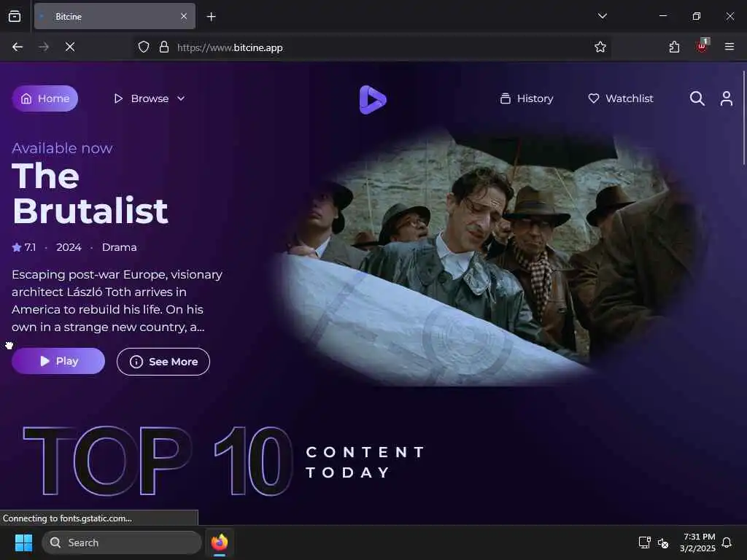Screen dimensions: 747x560
Task: Click the bitcine.app address bar
Action: click(371, 47)
